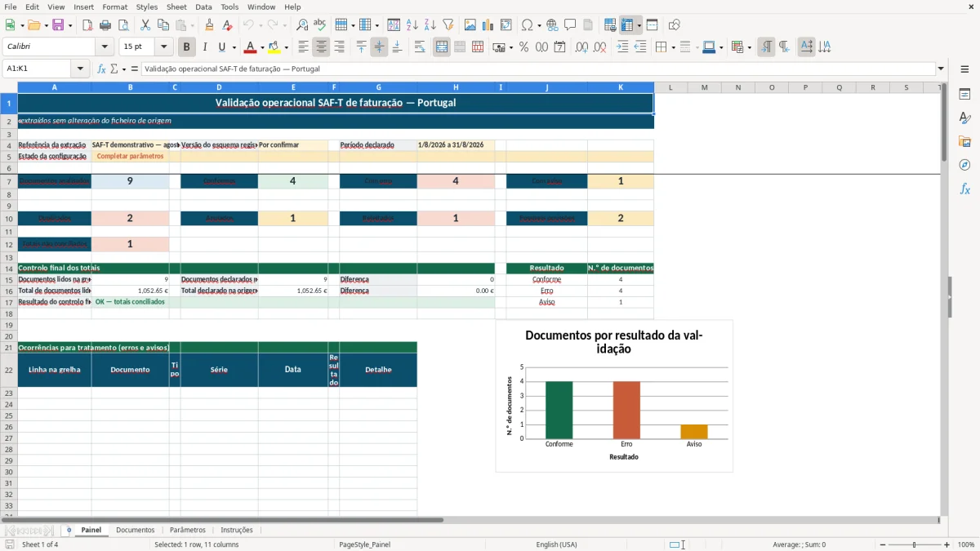Click Format as Percent icon
Viewport: 980px width, 551px height.
(x=524, y=47)
